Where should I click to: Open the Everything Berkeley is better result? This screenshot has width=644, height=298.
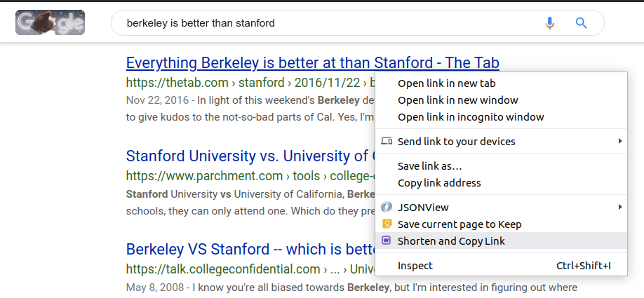pos(246,63)
